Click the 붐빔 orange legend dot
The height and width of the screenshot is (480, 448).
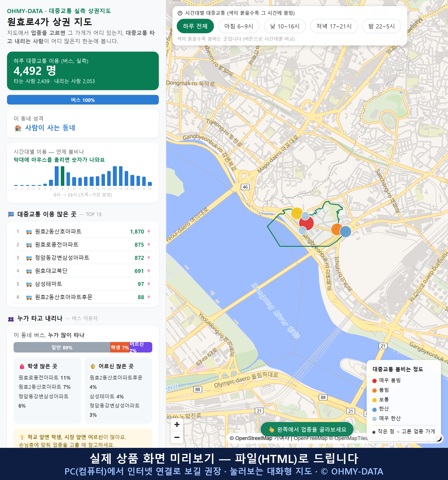click(x=374, y=390)
